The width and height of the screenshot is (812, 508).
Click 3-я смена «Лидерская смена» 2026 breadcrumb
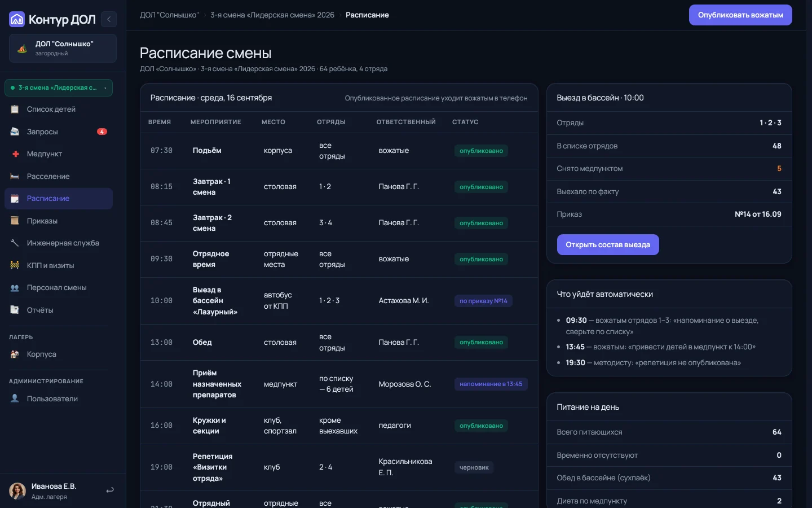[x=272, y=15]
